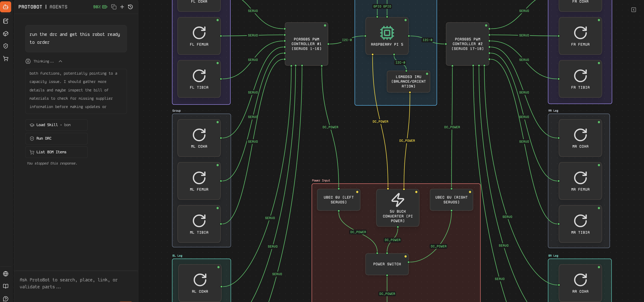Screen dimensions: 644x302
Task: Click the MR Leg group label
Action: click(x=553, y=111)
